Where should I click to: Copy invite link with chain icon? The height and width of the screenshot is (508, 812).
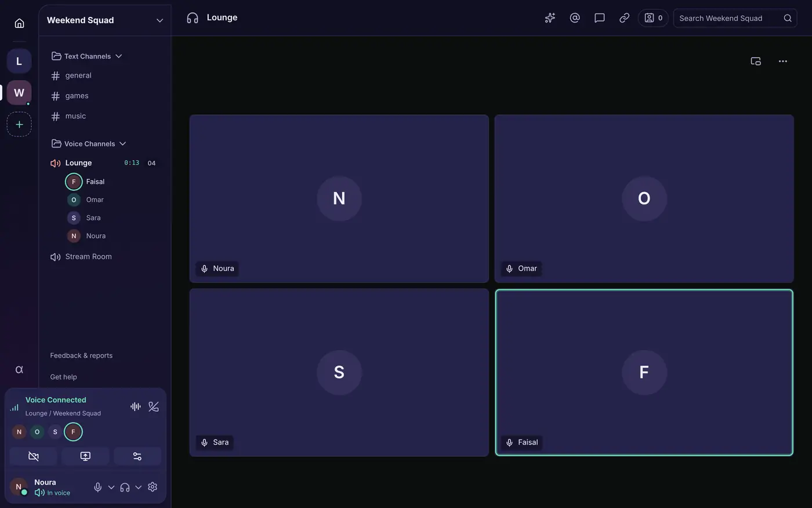[624, 18]
